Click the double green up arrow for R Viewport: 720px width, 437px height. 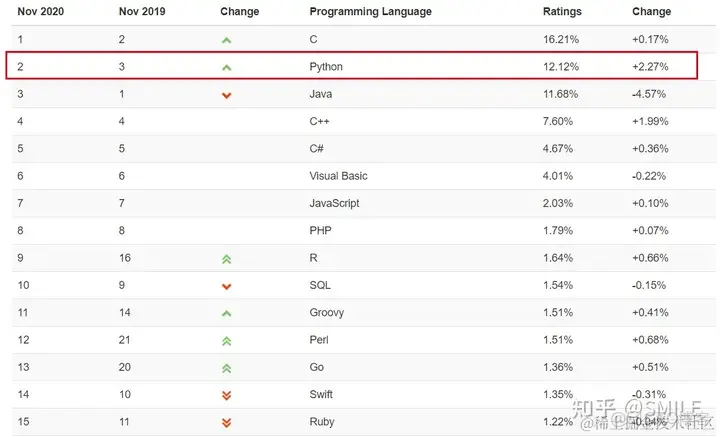[227, 258]
